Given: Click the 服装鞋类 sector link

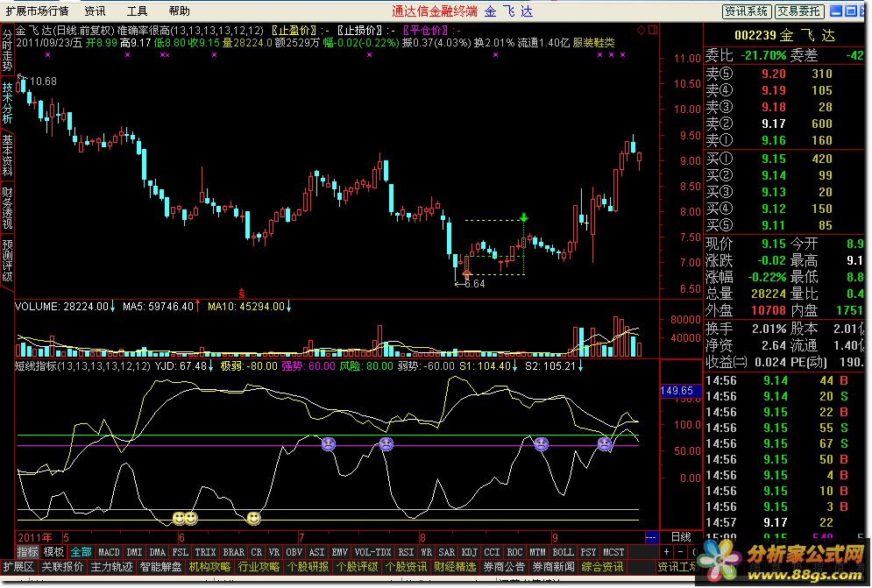Looking at the screenshot, I should pyautogui.click(x=594, y=43).
